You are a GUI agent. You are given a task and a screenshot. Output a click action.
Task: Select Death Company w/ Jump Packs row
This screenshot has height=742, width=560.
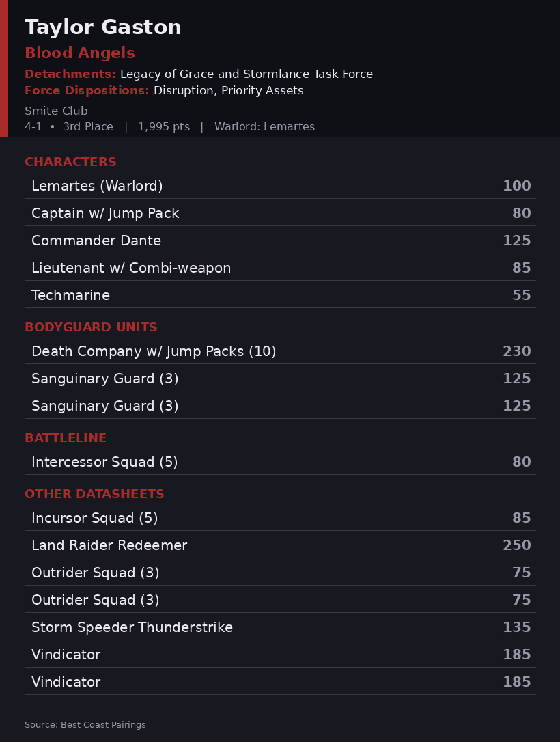click(280, 351)
